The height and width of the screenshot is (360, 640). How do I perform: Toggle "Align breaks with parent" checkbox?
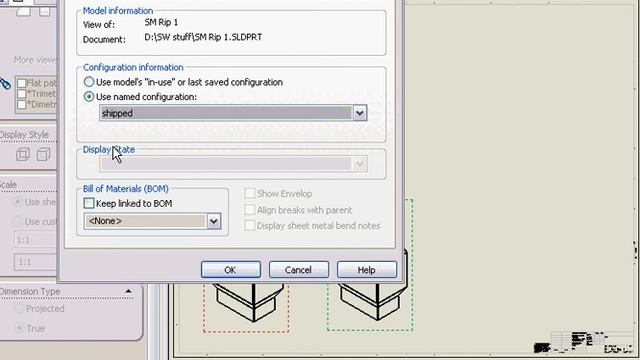249,210
